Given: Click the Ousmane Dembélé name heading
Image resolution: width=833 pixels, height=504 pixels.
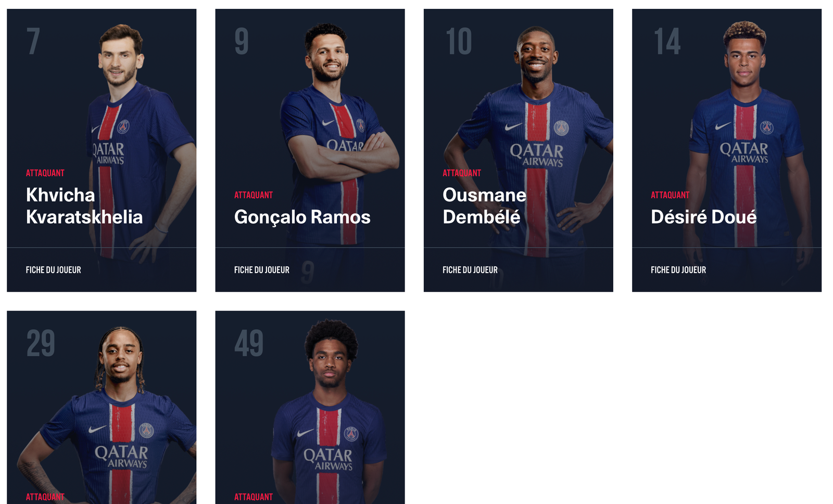Looking at the screenshot, I should point(484,206).
